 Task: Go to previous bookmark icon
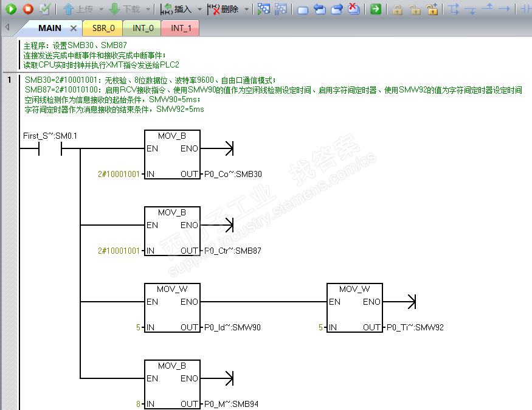[x=320, y=9]
